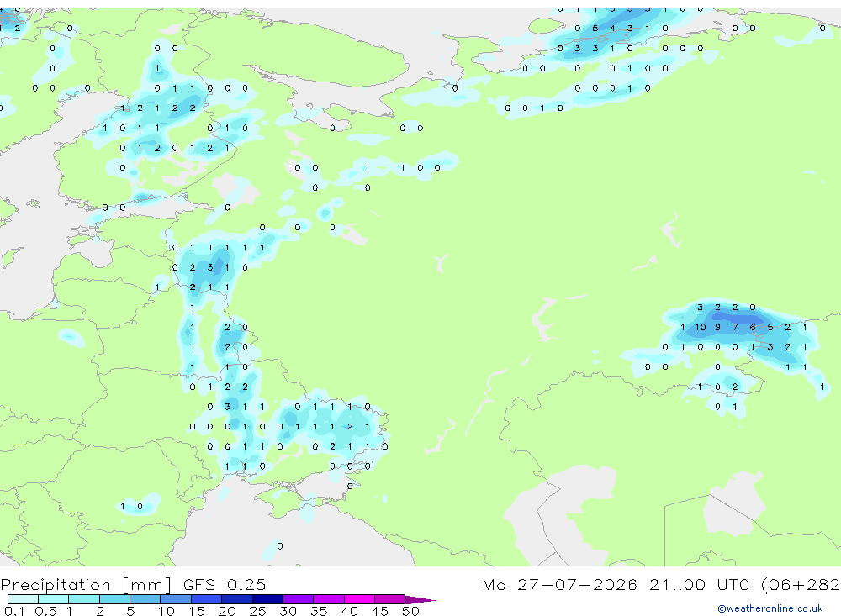Image resolution: width=841 pixels, height=616 pixels.
Task: Click the '10' precipitation value on the map
Action: (701, 327)
